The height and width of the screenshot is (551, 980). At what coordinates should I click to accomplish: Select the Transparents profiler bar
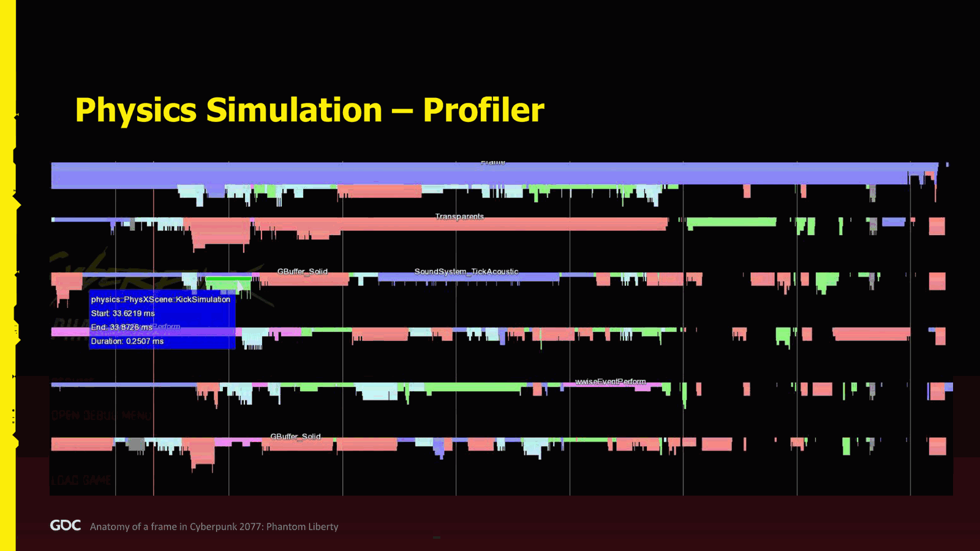pyautogui.click(x=459, y=223)
